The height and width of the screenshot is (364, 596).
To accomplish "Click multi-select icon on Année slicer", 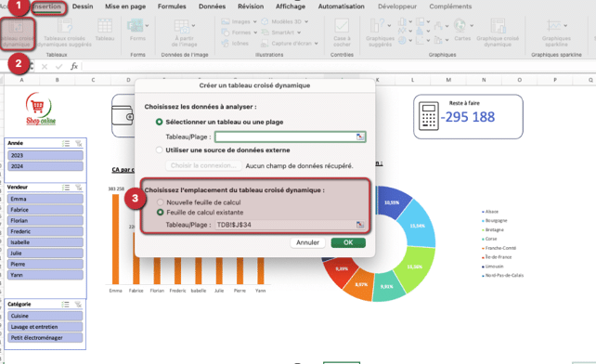I will 66,143.
